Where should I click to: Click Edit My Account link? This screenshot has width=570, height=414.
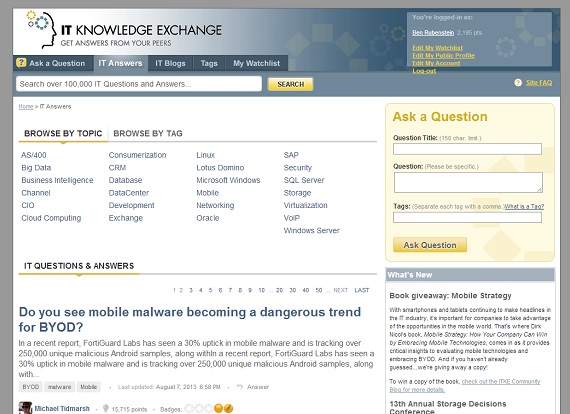pyautogui.click(x=436, y=63)
